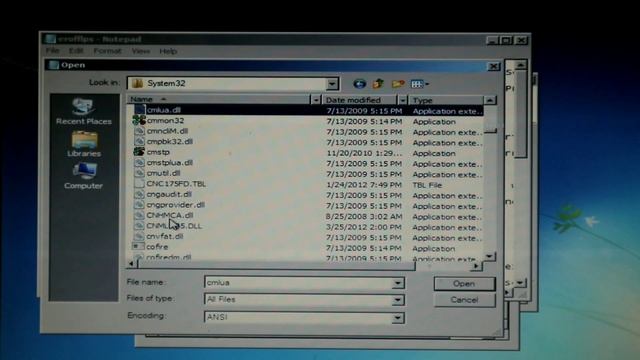This screenshot has width=640, height=360.
Task: Expand the Look in System32 dropdown
Action: pyautogui.click(x=332, y=84)
